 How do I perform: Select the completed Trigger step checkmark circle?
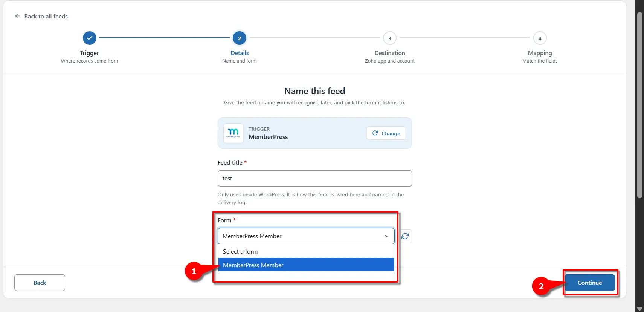90,38
